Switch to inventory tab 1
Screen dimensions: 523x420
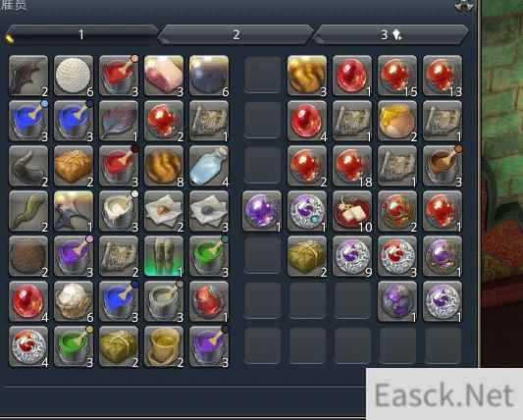point(81,34)
